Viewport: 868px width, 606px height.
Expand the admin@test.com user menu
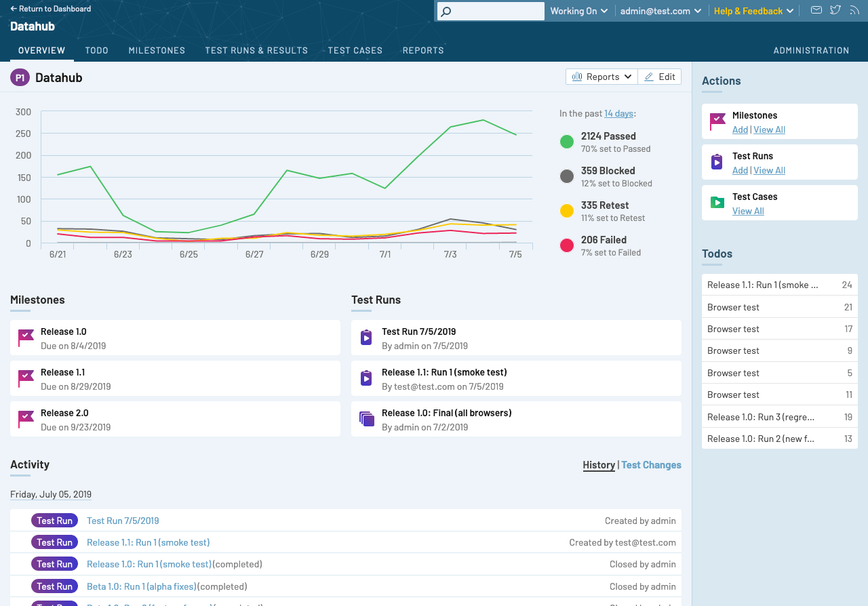coord(660,11)
